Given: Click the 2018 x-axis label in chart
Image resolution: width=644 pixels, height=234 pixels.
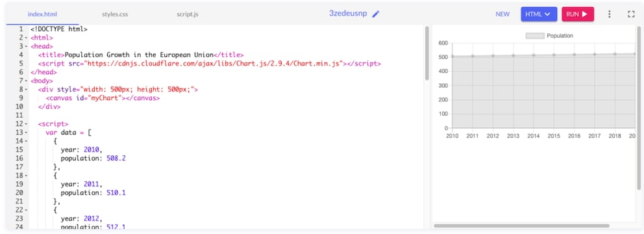Looking at the screenshot, I should click(x=615, y=136).
